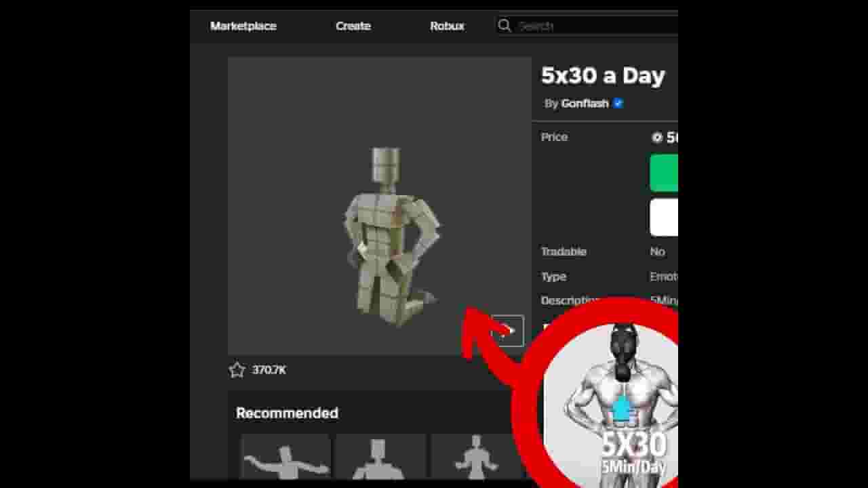Image resolution: width=868 pixels, height=488 pixels.
Task: Play the emote preview animation
Action: point(507,331)
